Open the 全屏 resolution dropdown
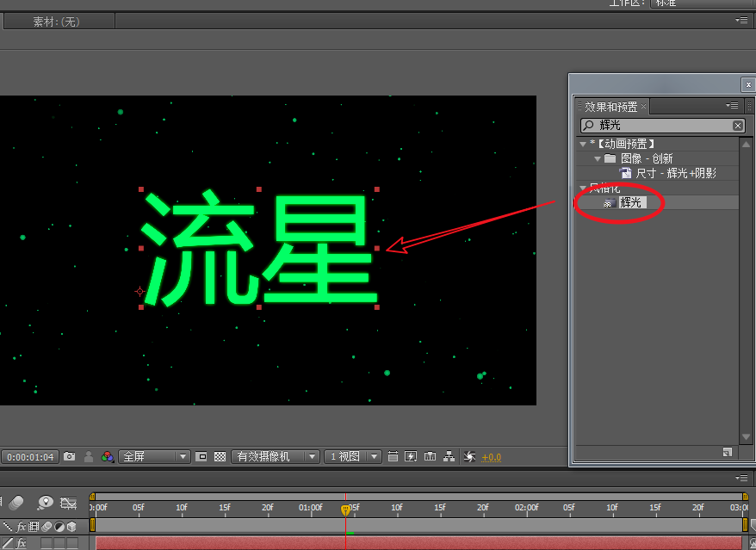Viewport: 756px width, 550px height. 154,456
